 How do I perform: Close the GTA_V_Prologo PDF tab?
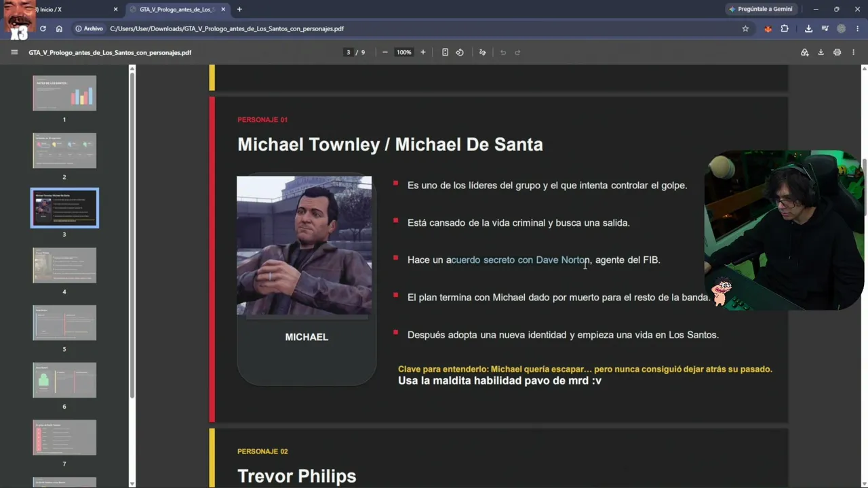point(223,9)
